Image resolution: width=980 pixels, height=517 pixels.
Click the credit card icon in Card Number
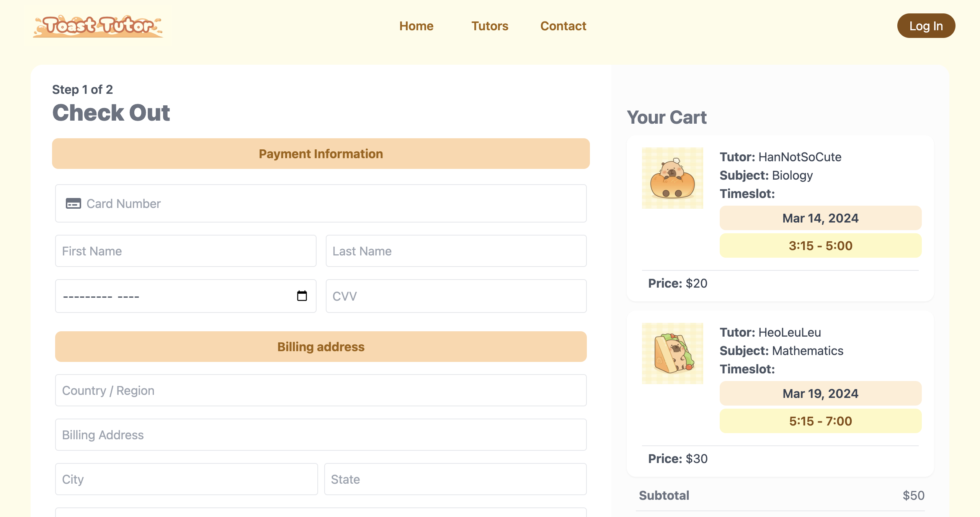pyautogui.click(x=73, y=203)
